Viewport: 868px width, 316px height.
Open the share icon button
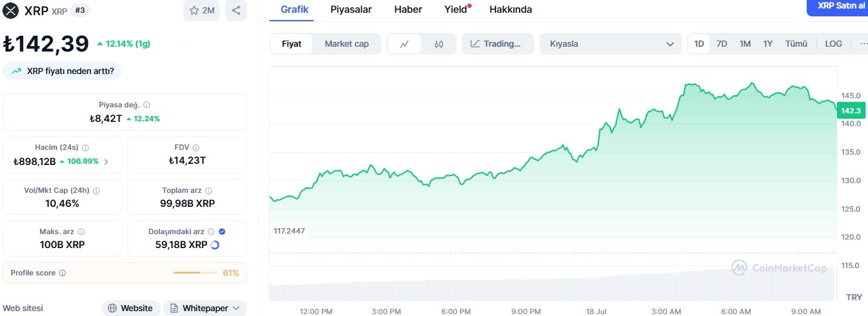click(236, 10)
